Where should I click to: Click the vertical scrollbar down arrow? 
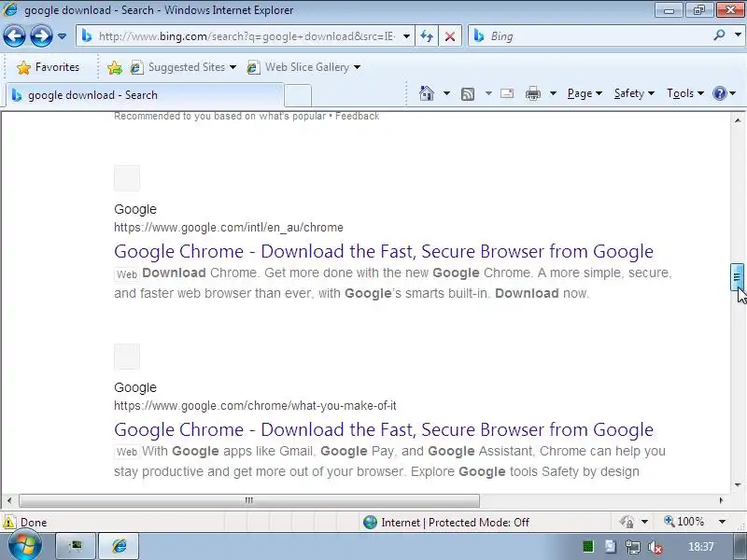tap(738, 484)
